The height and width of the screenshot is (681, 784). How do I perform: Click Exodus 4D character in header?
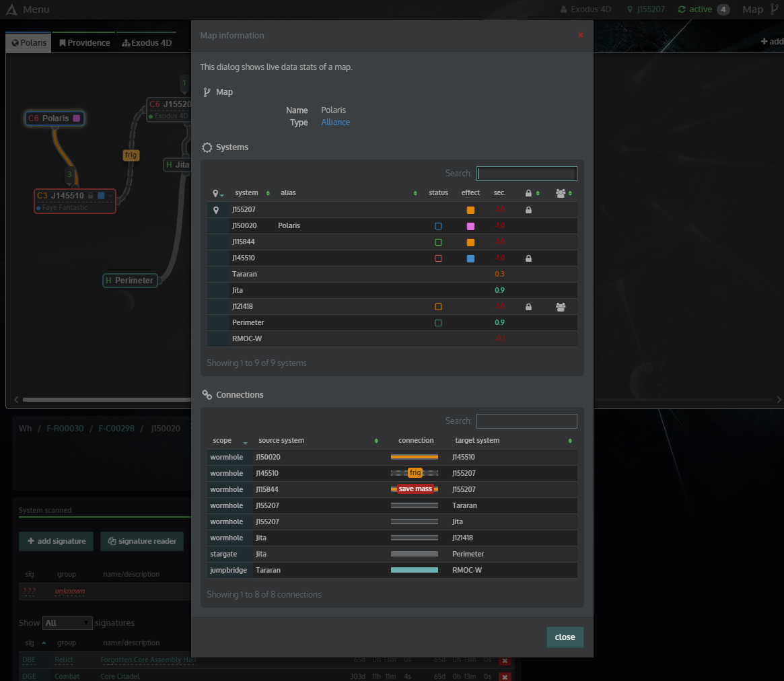[585, 9]
